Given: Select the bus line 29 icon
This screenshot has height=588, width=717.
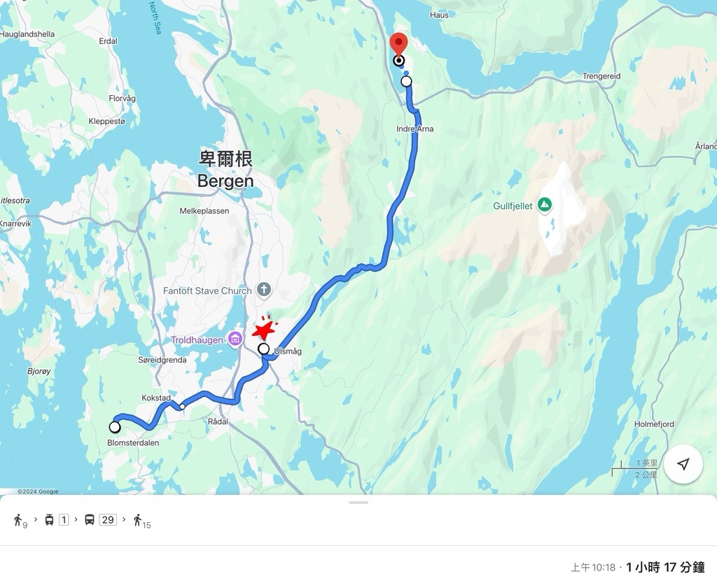Looking at the screenshot, I should [x=90, y=520].
